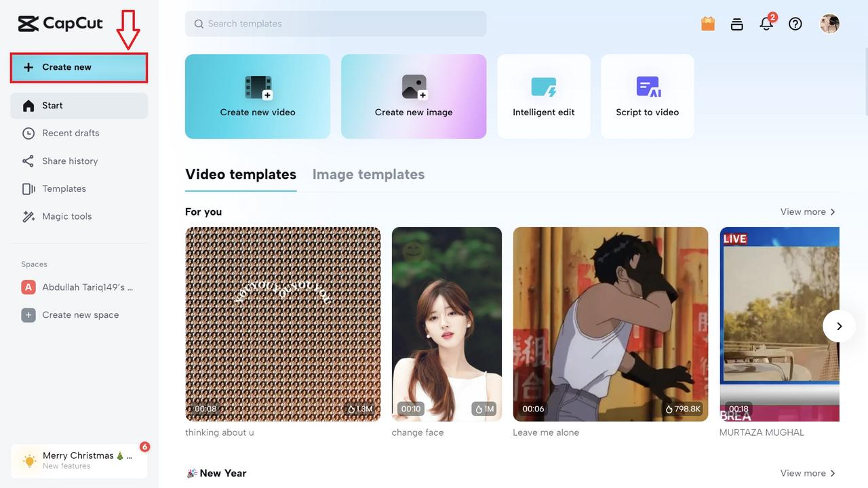Open Templates in the sidebar
Image resolution: width=868 pixels, height=488 pixels.
79,189
